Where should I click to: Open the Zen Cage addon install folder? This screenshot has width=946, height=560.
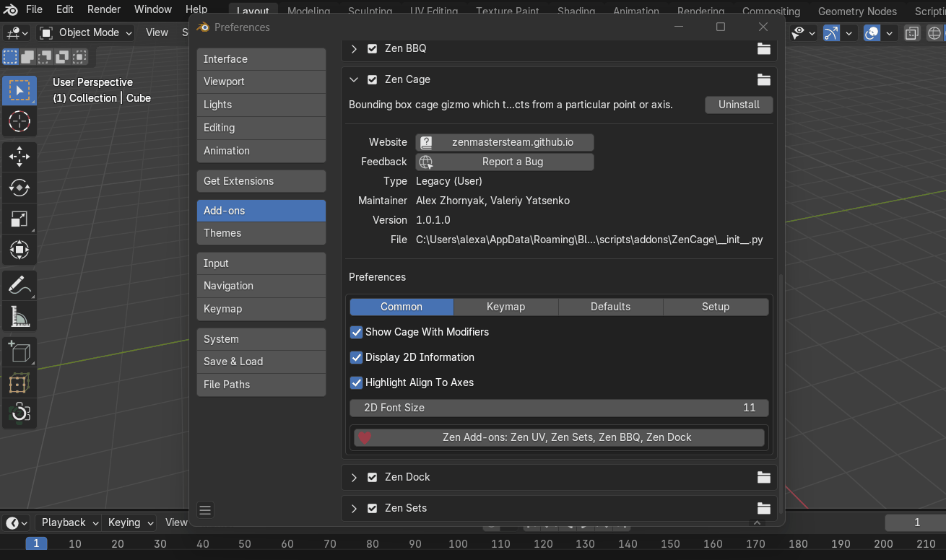[763, 79]
